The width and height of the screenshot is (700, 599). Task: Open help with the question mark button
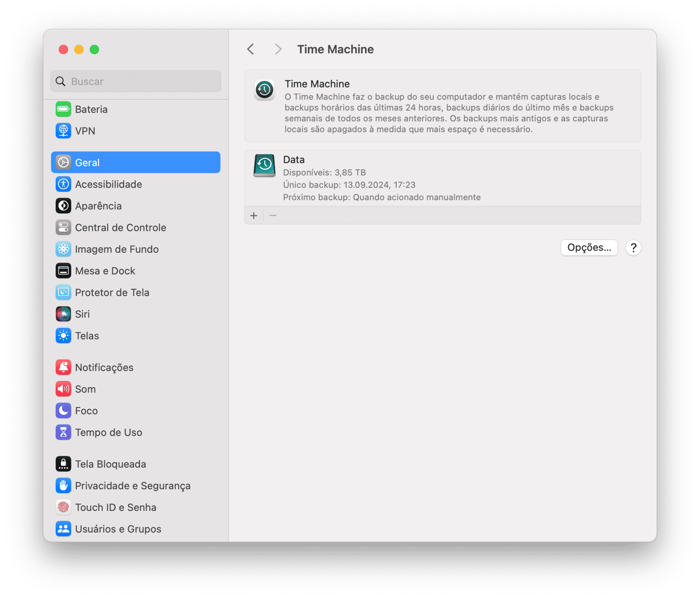coord(633,247)
